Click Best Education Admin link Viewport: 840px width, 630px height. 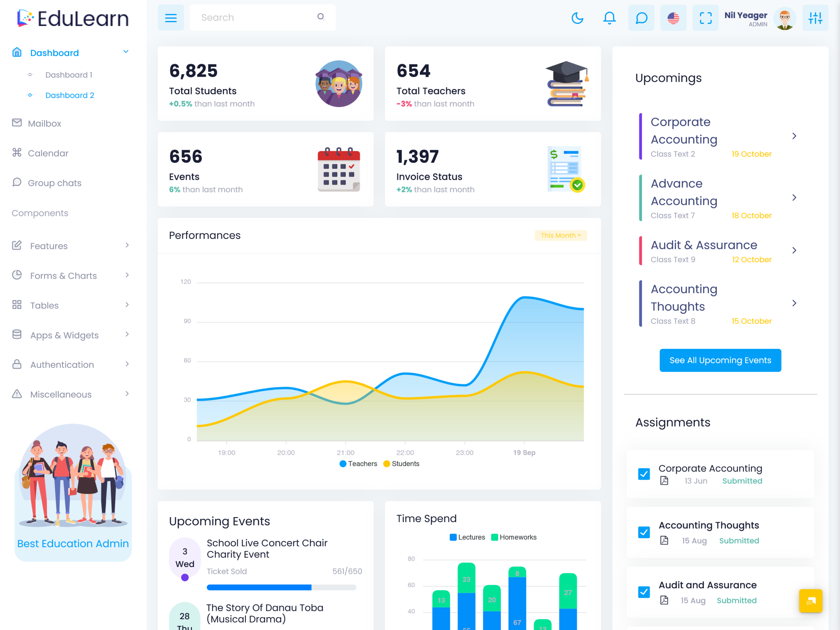pyautogui.click(x=73, y=543)
